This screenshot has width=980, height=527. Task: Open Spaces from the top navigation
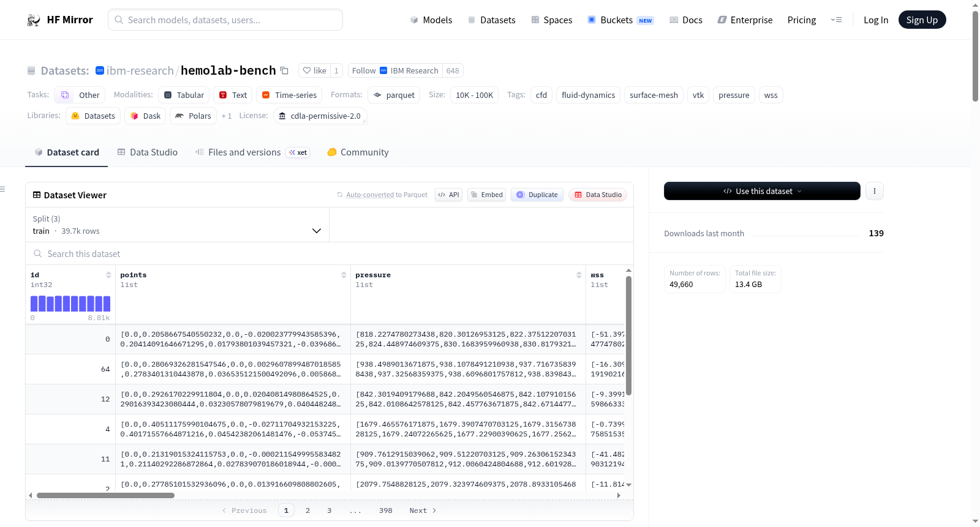coord(551,20)
